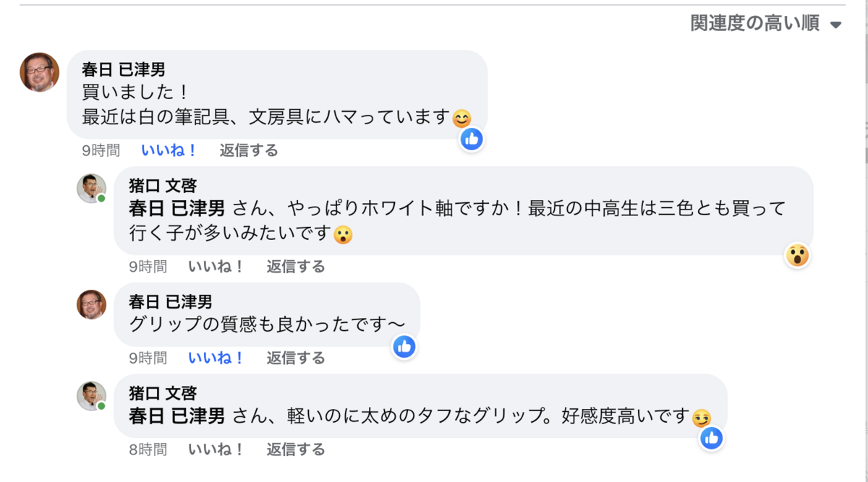Click the arrow beside 関連度の高い順
The width and height of the screenshot is (868, 482).
point(836,25)
